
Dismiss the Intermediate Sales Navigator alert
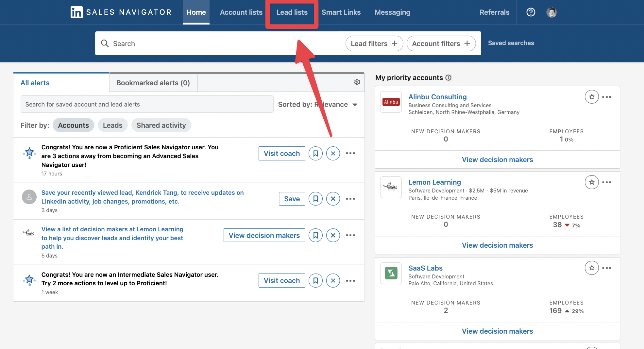333,281
